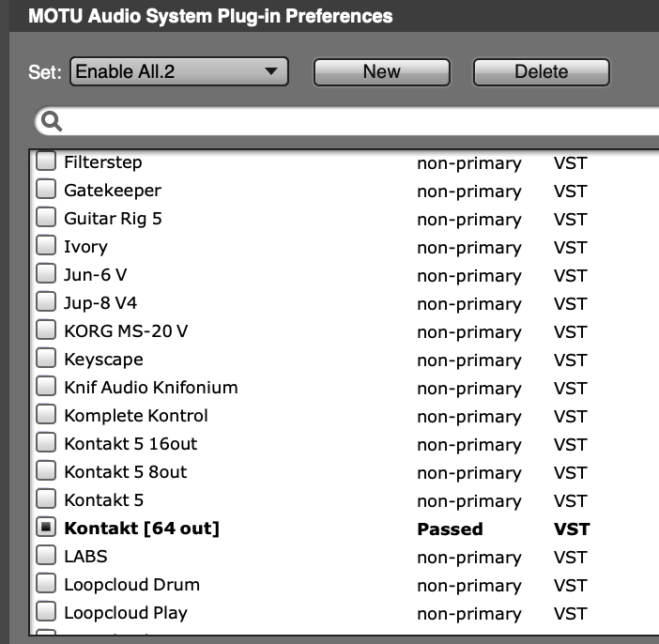The height and width of the screenshot is (644, 659).
Task: Select the KORG MS-20 V plug-in name
Action: pos(126,331)
